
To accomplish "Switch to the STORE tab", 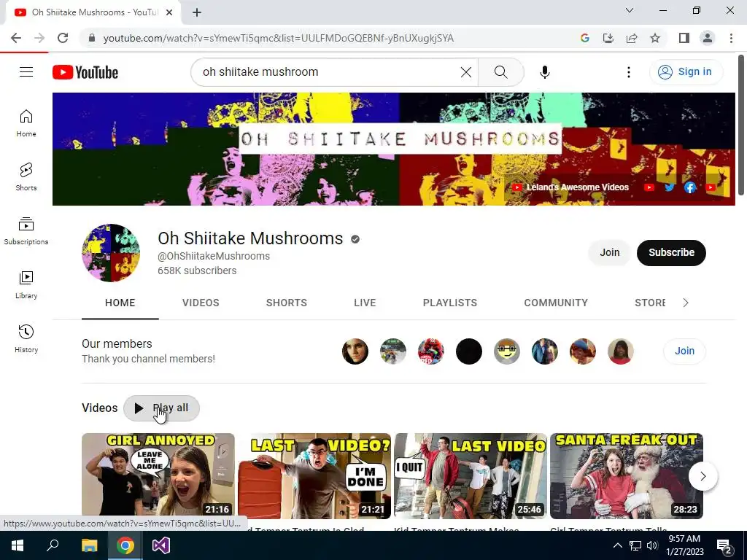I will pos(650,303).
